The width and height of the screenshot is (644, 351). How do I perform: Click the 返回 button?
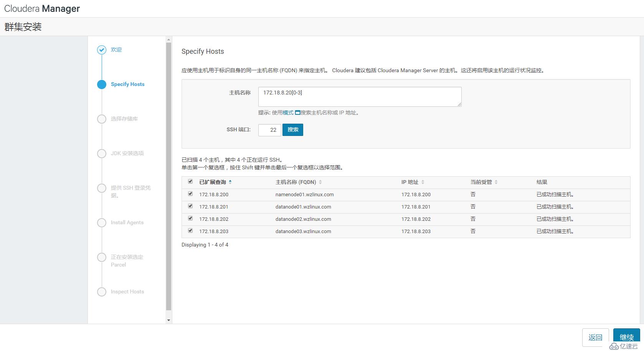tap(595, 337)
